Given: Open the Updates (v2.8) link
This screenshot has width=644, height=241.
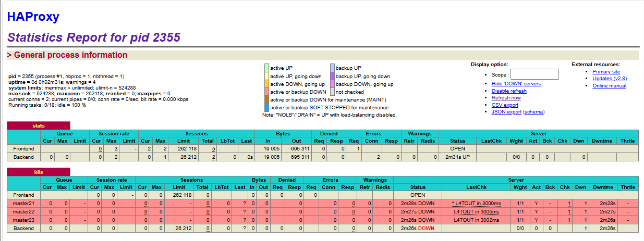Looking at the screenshot, I should (x=610, y=79).
